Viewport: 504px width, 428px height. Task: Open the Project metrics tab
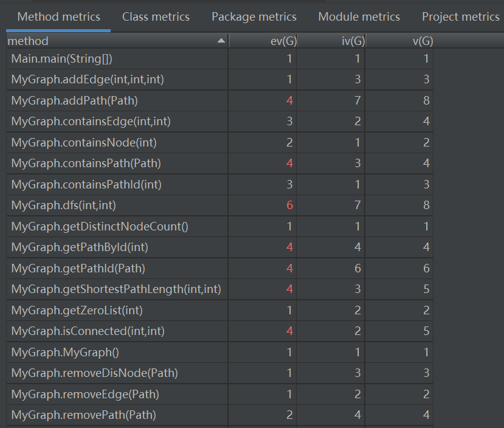(x=461, y=16)
